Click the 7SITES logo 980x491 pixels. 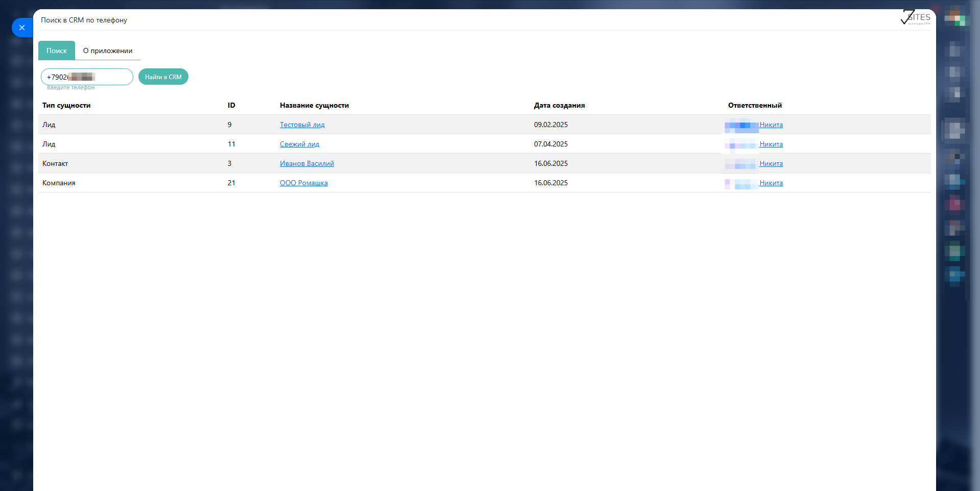[915, 17]
